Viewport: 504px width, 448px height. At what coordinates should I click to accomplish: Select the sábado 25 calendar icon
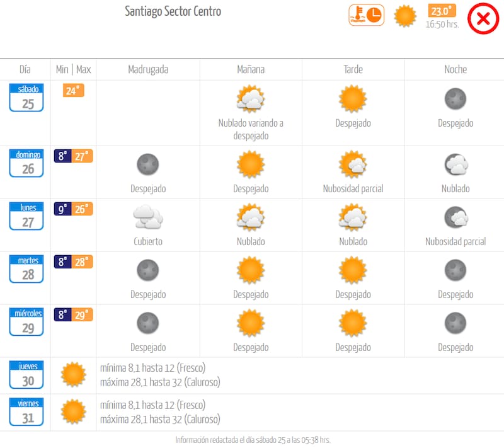(26, 98)
